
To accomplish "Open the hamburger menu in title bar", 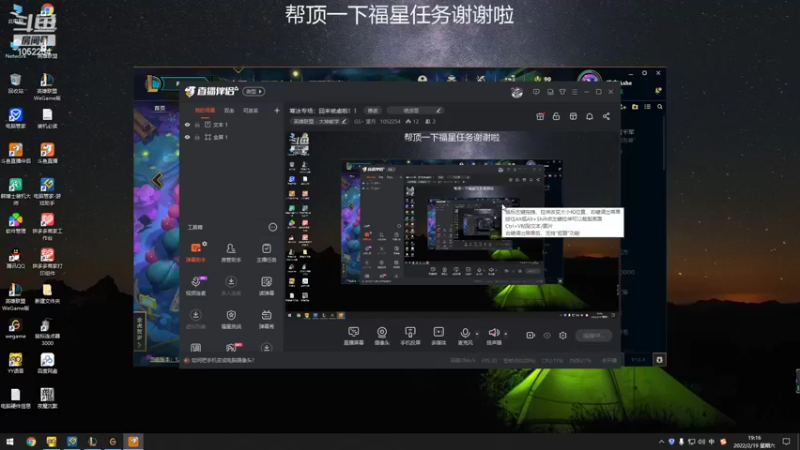I will coord(574,92).
